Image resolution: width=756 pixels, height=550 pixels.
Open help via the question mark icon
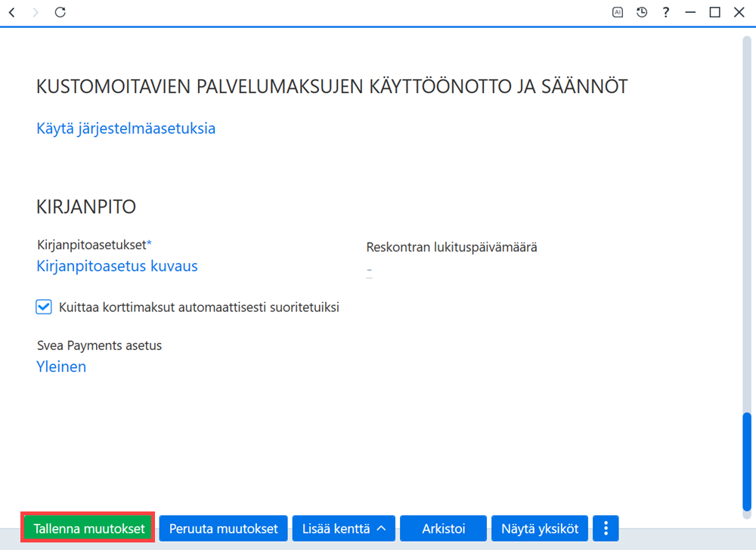click(x=666, y=13)
